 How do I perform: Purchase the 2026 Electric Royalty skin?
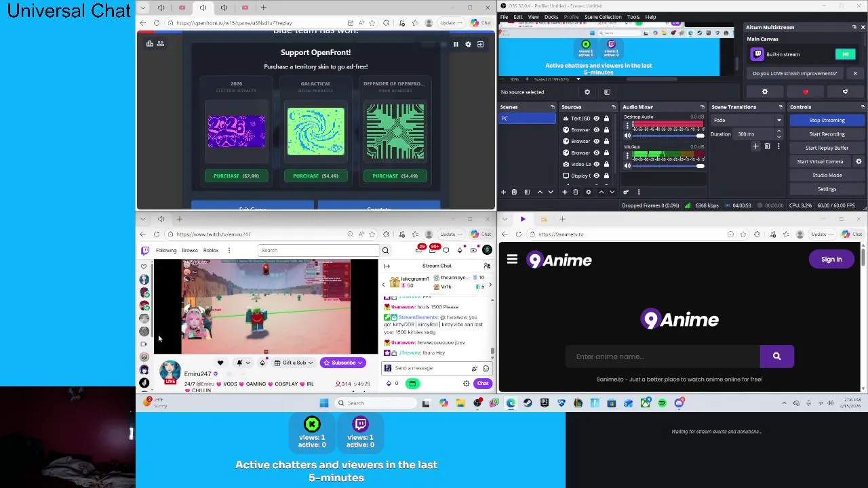[x=236, y=176]
